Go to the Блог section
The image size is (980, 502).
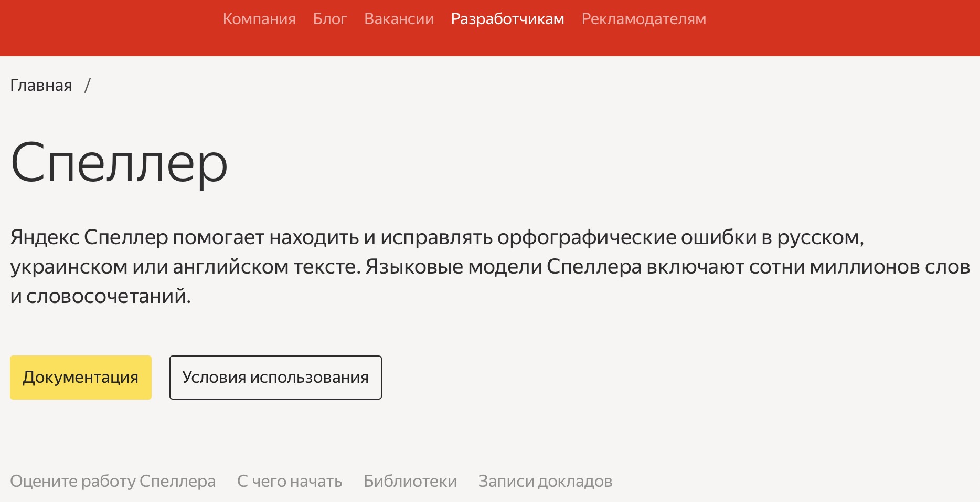[x=329, y=19]
